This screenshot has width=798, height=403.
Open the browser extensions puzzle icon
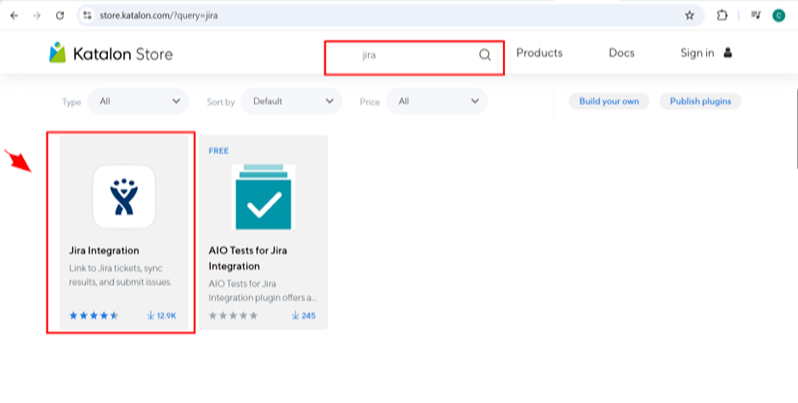click(x=722, y=15)
